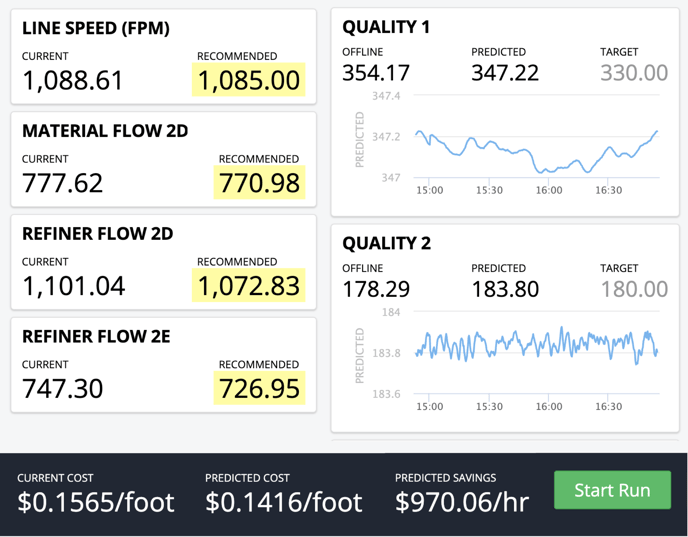
Task: Click Quality 2 target value 180.00
Action: click(633, 289)
